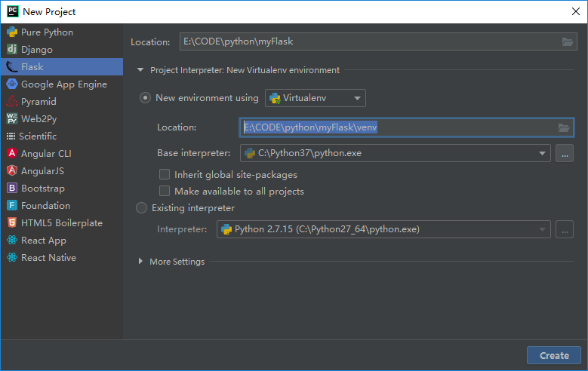
Task: Select Foundation in the list
Action: tap(62, 205)
